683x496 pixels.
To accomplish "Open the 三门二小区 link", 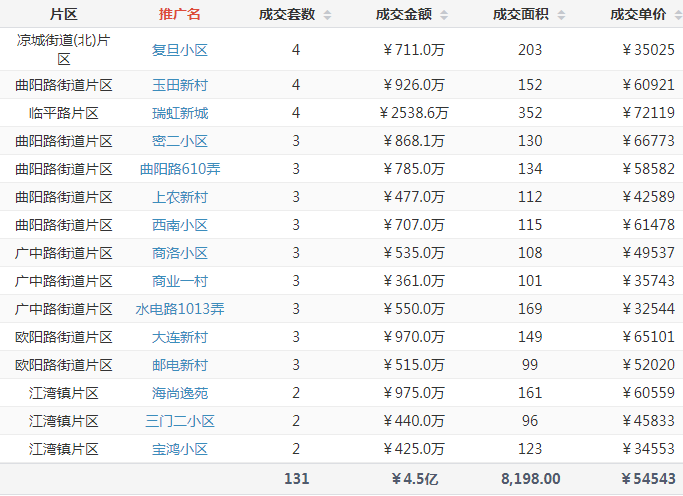I will pos(180,421).
